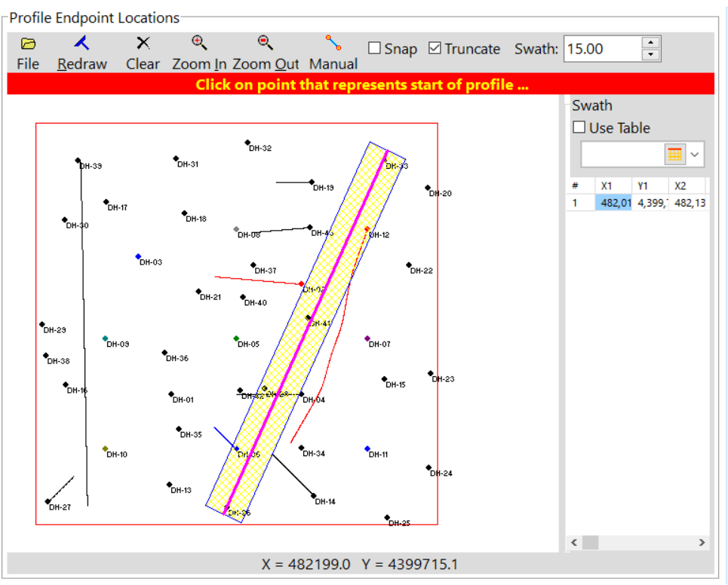Uncheck the Truncate option
Screen dimensions: 728x585
(435, 48)
